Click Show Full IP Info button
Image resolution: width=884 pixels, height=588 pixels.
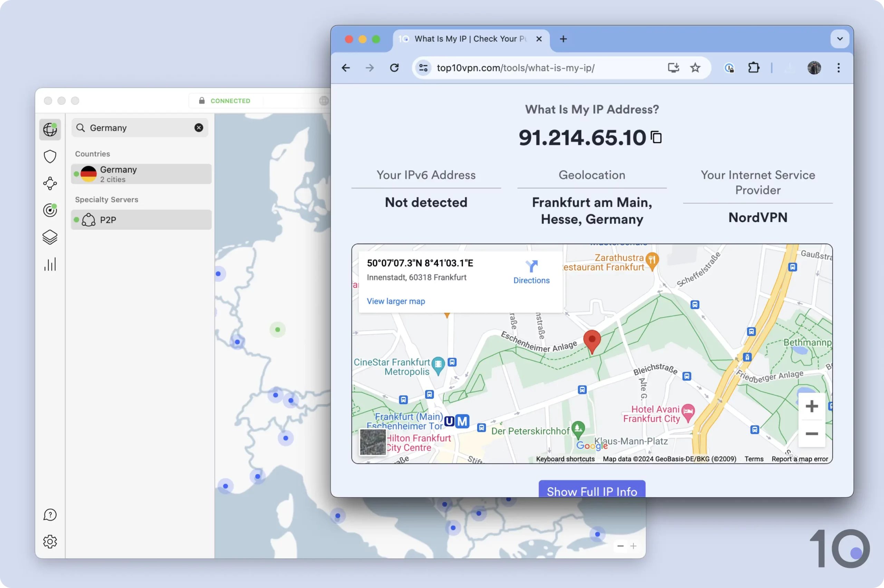[591, 491]
